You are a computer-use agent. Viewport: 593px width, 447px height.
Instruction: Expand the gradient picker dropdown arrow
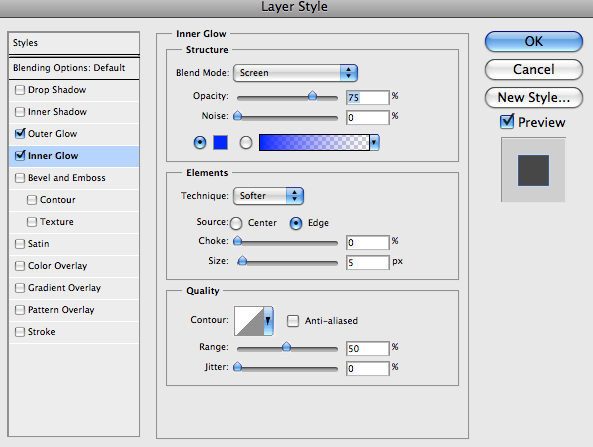374,143
